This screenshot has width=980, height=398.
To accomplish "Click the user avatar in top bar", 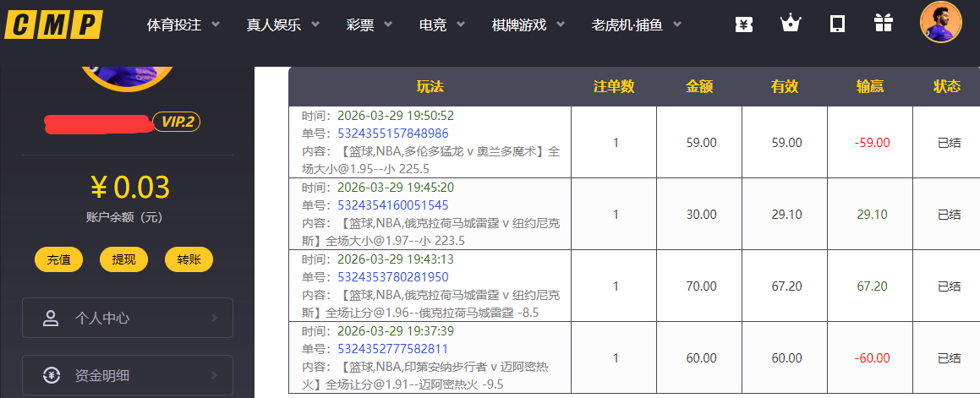I will [x=940, y=22].
